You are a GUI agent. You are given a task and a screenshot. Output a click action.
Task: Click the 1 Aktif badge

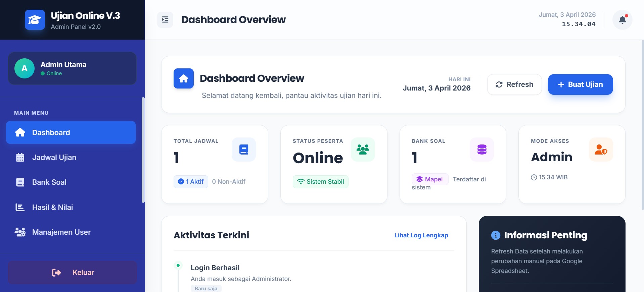pos(191,182)
